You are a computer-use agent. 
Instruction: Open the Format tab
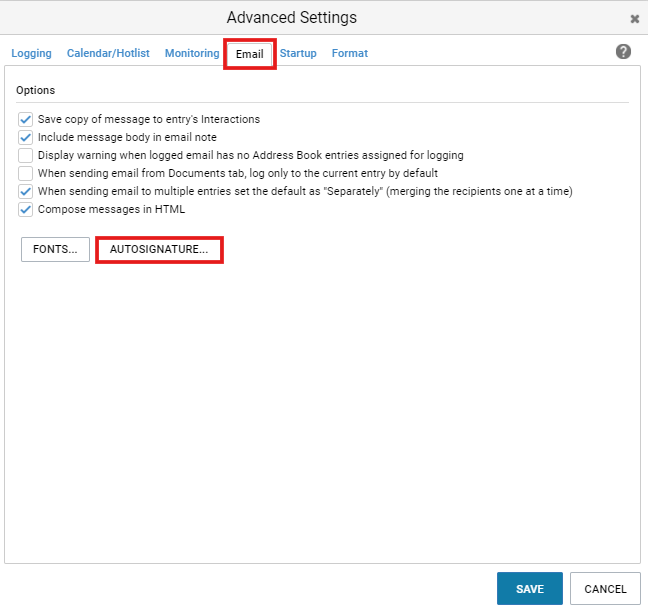tap(350, 53)
